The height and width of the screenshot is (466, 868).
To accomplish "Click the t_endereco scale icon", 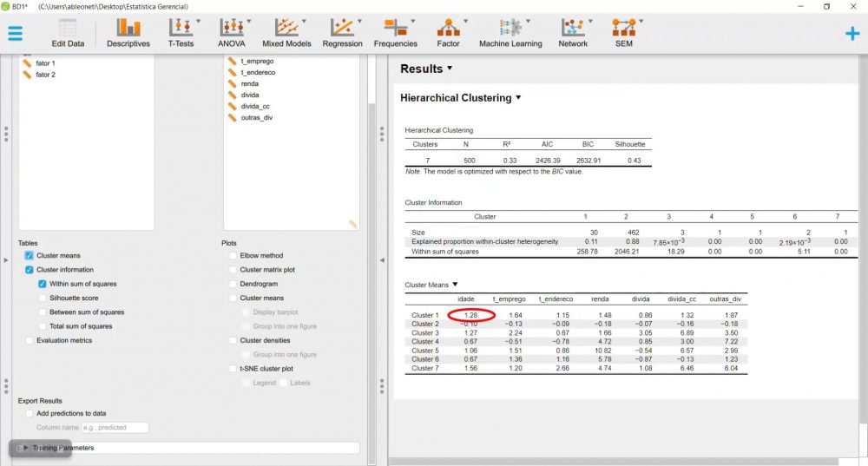I will [232, 72].
